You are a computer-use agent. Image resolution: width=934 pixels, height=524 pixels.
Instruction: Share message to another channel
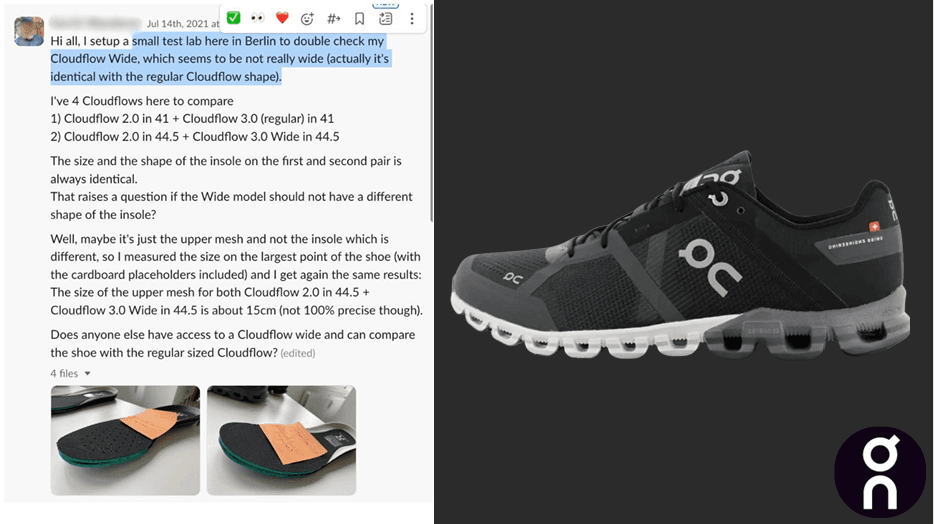(x=334, y=18)
